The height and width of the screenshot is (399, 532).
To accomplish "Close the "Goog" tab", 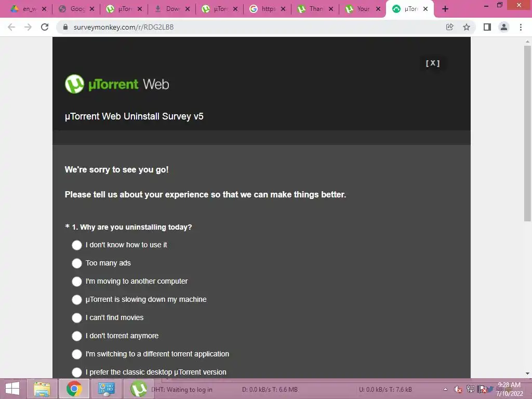I will [92, 9].
